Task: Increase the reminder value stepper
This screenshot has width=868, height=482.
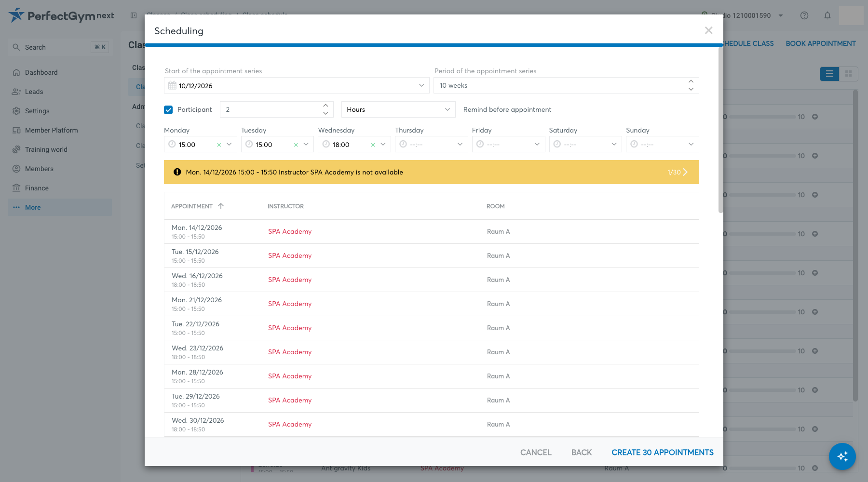Action: [325, 106]
